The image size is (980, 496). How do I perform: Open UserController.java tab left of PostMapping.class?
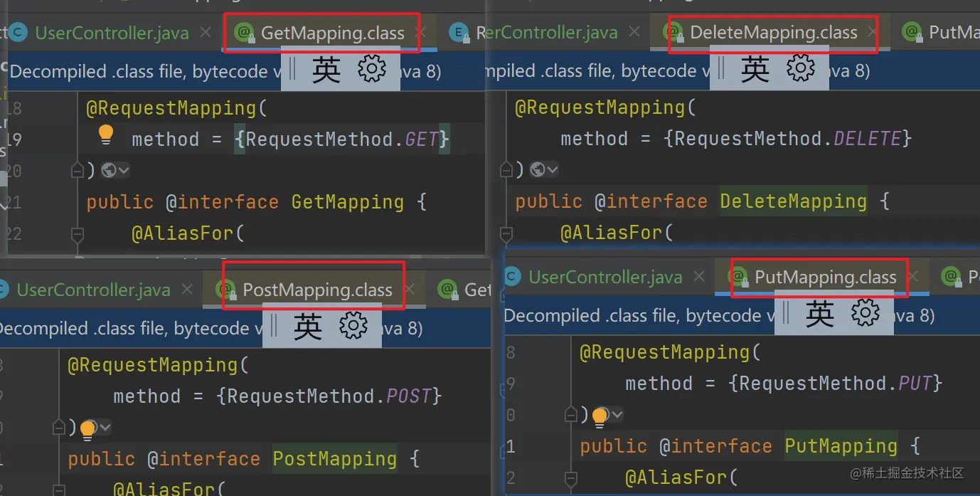[x=93, y=290]
